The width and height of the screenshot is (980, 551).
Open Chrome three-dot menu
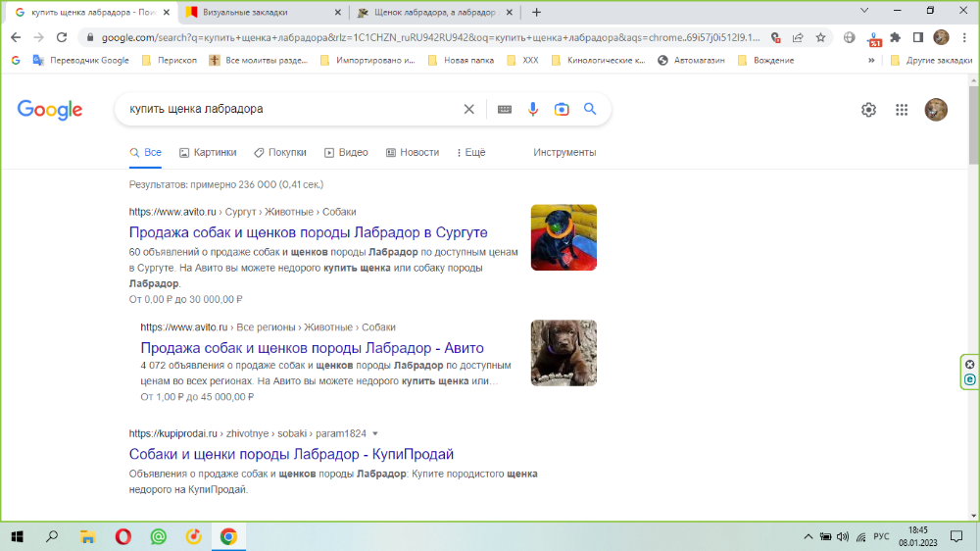964,37
